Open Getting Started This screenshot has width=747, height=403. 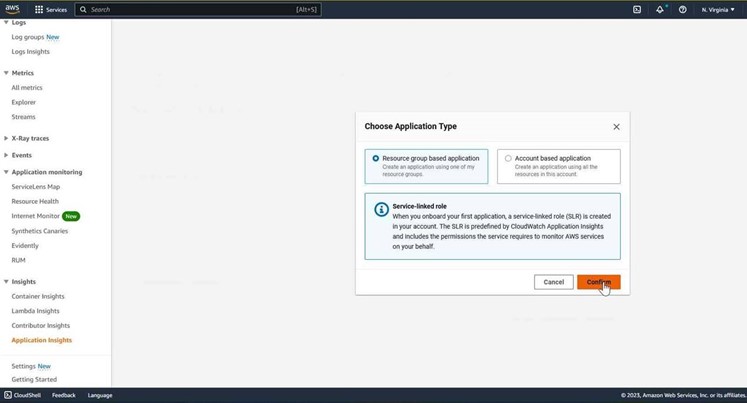pyautogui.click(x=34, y=379)
